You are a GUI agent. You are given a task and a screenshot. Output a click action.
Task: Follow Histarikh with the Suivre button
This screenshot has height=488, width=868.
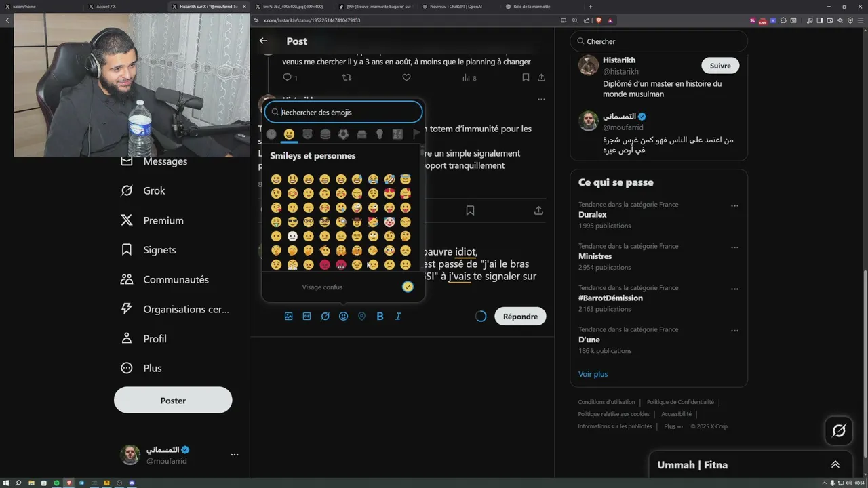coord(720,66)
